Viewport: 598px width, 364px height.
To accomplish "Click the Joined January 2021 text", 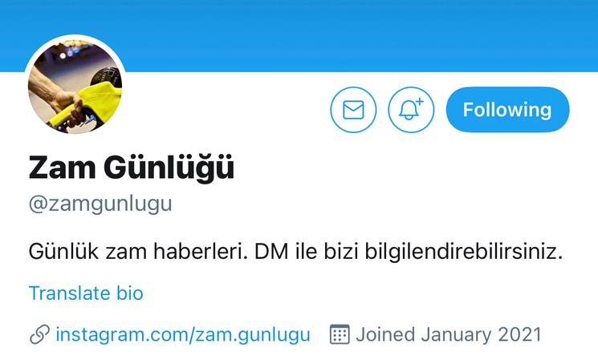I will tap(449, 334).
